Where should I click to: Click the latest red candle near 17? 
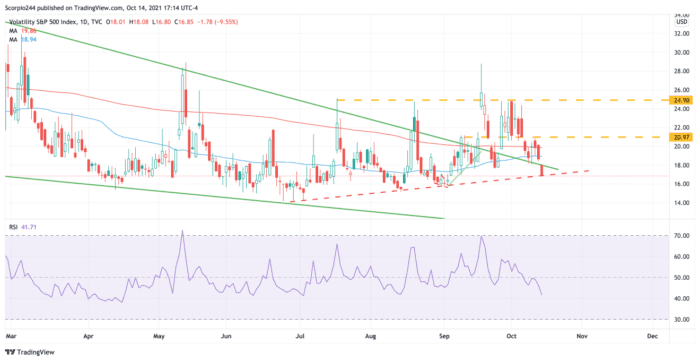tap(542, 170)
